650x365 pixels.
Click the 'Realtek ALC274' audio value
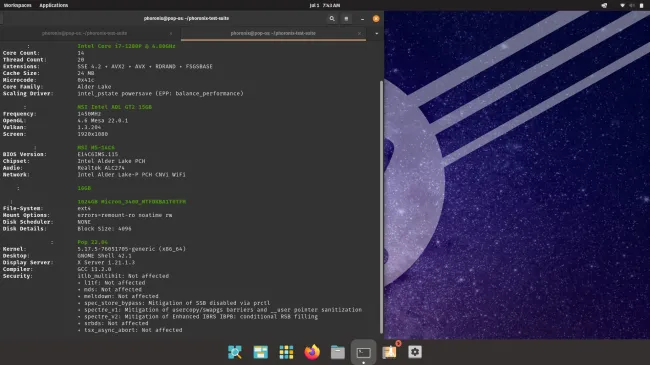pos(101,168)
